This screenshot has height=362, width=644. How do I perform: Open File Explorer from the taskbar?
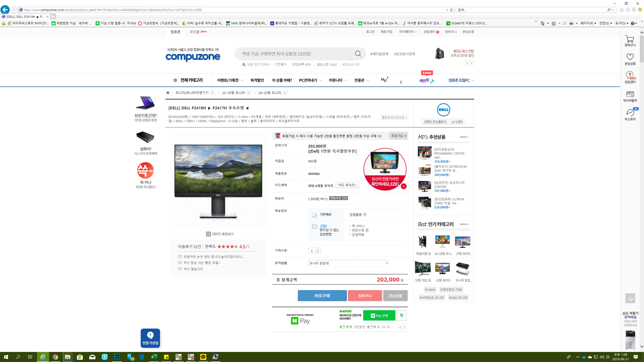point(67,357)
